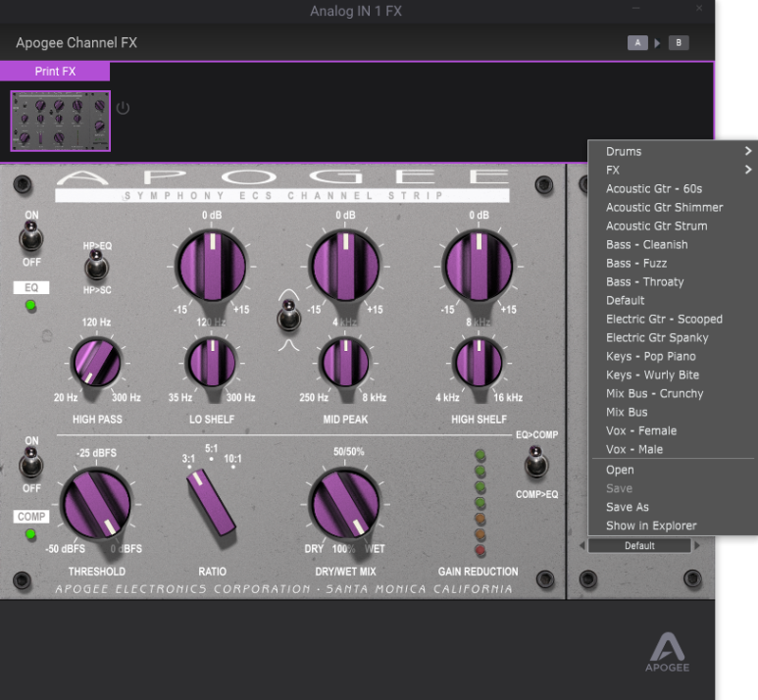Choose the Vox - Female preset
This screenshot has height=700, width=758.
pyautogui.click(x=675, y=430)
